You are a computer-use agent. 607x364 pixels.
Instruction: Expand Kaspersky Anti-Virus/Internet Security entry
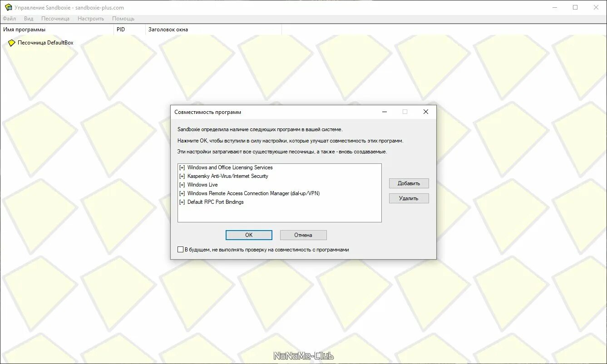click(x=182, y=176)
